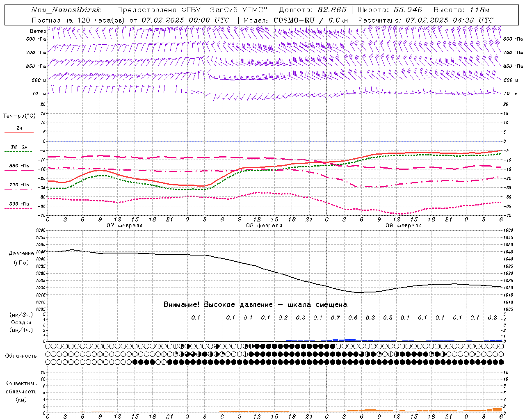Select the 'Модель COSMO-RU / 6.6км' model text
The image size is (525, 420).
pyautogui.click(x=296, y=20)
